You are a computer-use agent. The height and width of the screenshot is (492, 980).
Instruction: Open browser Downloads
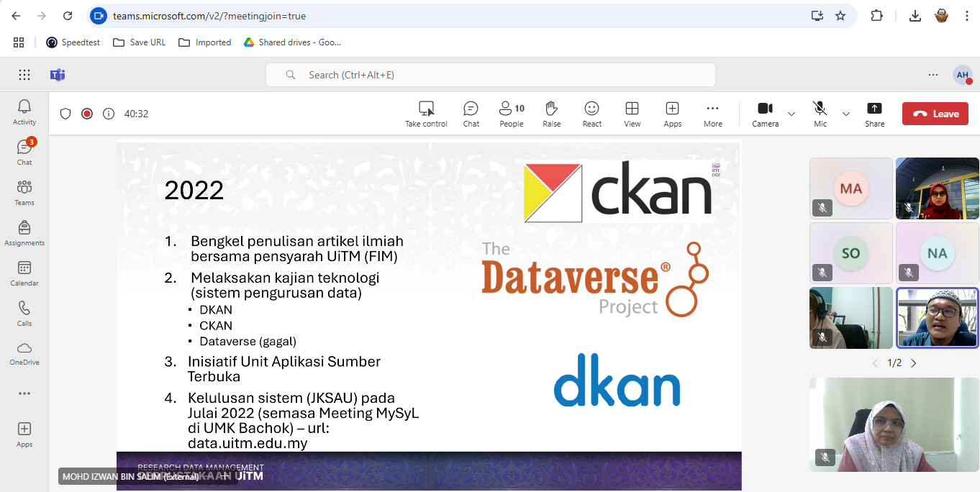tap(915, 16)
